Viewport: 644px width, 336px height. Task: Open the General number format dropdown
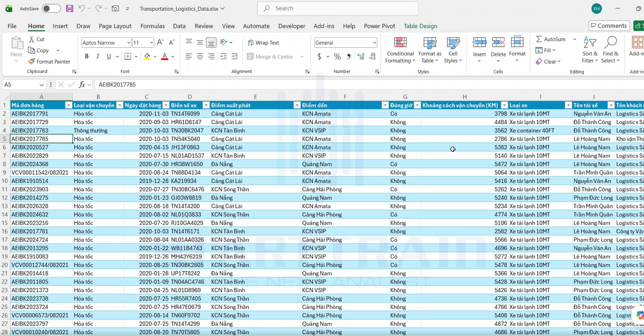374,43
